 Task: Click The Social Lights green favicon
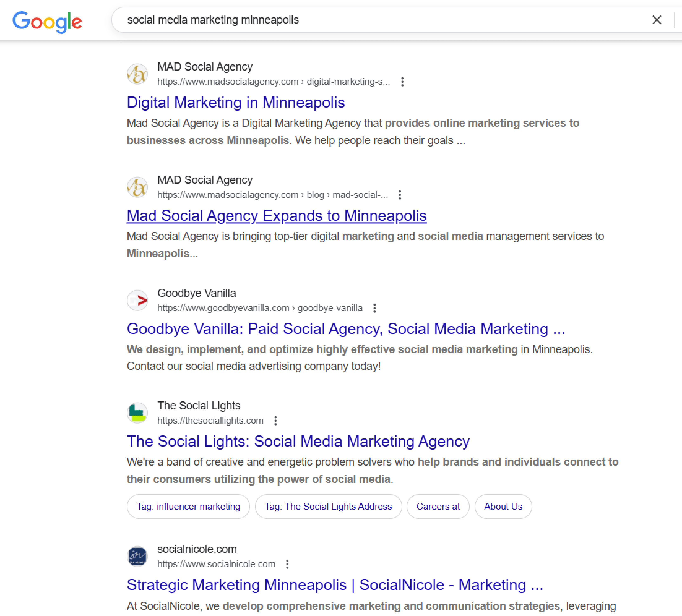point(137,413)
